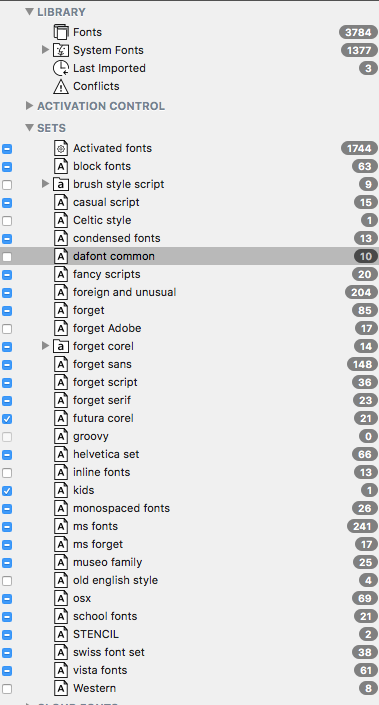
Task: Uncheck the futura corel checkbox
Action: 7,419
